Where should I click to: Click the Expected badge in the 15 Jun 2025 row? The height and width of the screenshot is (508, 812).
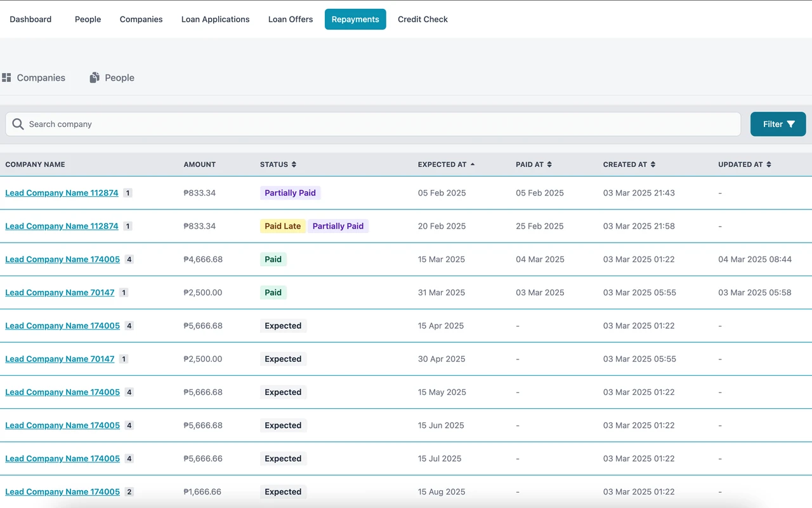tap(283, 425)
